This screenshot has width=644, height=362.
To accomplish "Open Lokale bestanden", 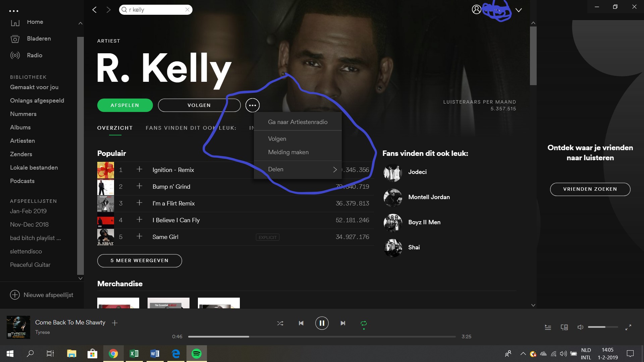I will coord(34,168).
